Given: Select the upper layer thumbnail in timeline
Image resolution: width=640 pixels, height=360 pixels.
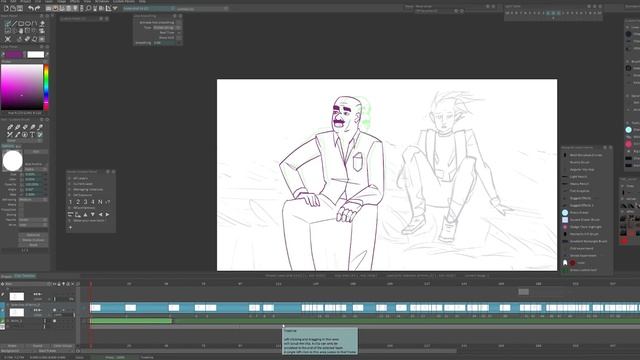Looking at the screenshot, I should [x=17, y=296].
